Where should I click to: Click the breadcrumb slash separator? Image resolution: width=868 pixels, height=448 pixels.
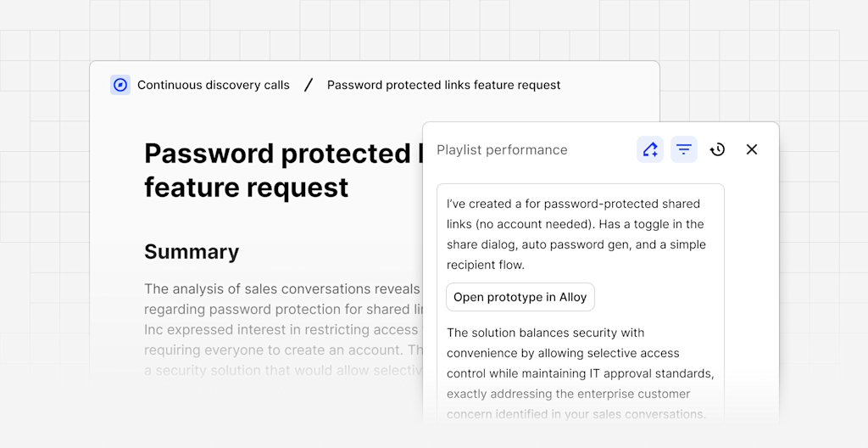click(x=309, y=85)
